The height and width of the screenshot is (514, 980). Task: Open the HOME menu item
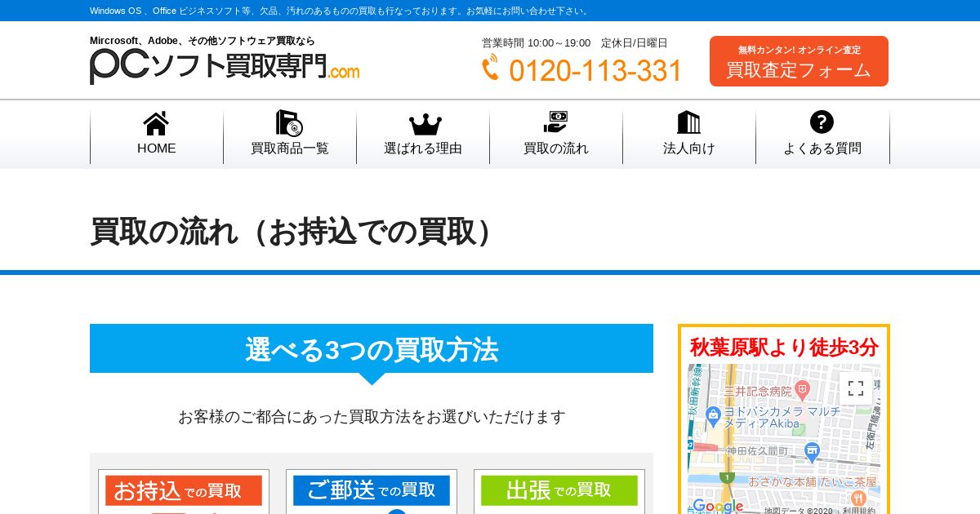coord(156,137)
